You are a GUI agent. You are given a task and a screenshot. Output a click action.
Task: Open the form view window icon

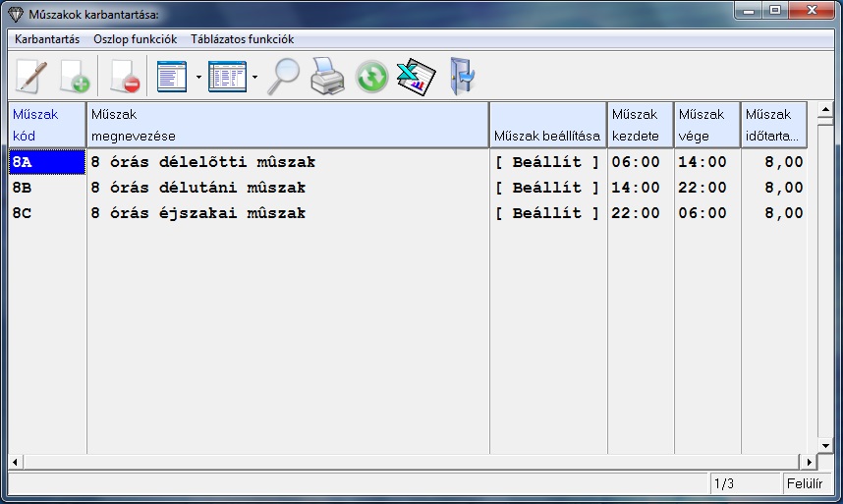coord(172,76)
